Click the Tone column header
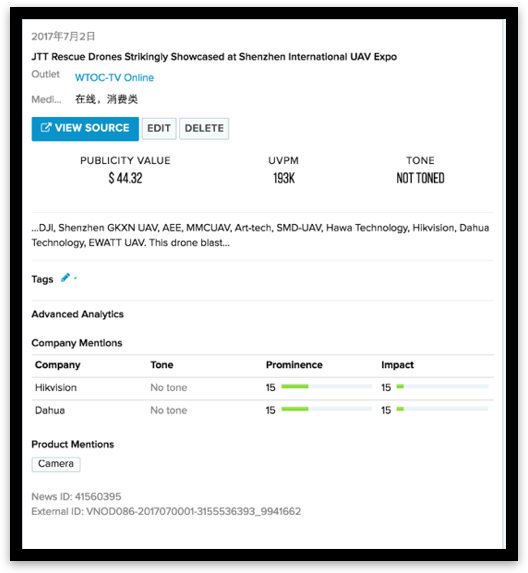The height and width of the screenshot is (573, 528). (162, 365)
